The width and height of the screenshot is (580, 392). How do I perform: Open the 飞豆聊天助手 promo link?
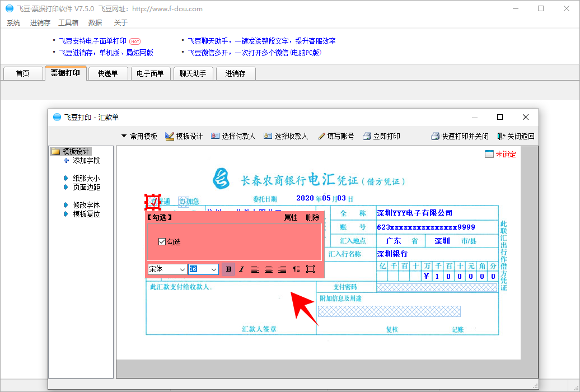[x=261, y=41]
